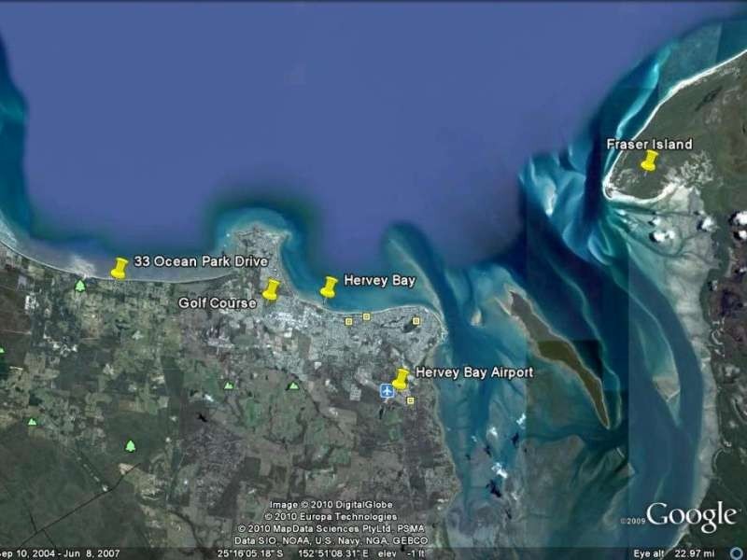747x560 pixels.
Task: Click the blue airplane airport icon
Action: coord(387,391)
